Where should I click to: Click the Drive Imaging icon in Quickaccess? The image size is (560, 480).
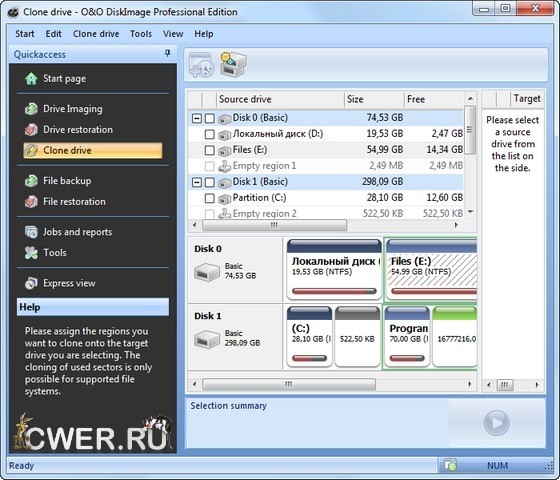coord(31,109)
